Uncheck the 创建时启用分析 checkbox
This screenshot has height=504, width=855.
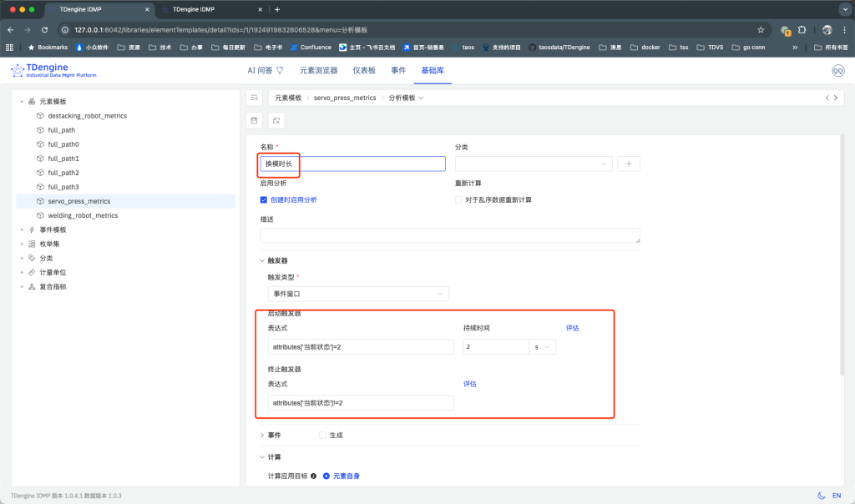(x=265, y=200)
